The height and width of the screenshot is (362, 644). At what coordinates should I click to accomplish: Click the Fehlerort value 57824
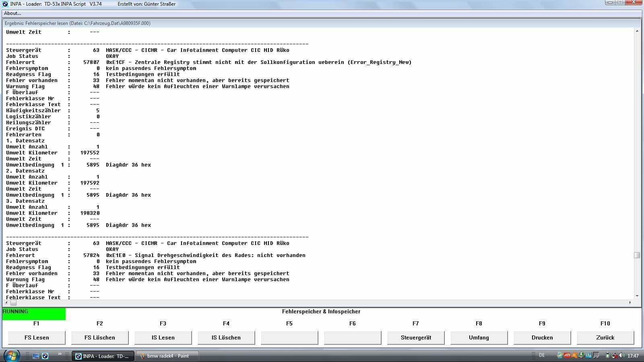click(91, 255)
